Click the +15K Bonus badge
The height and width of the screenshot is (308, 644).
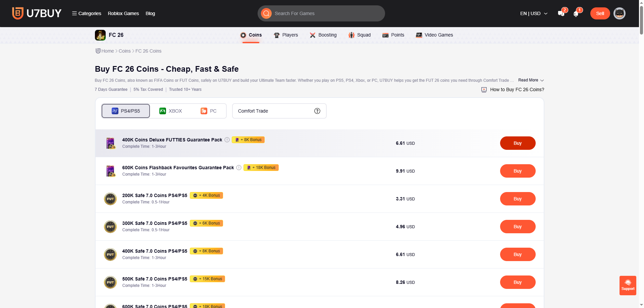[207, 279]
